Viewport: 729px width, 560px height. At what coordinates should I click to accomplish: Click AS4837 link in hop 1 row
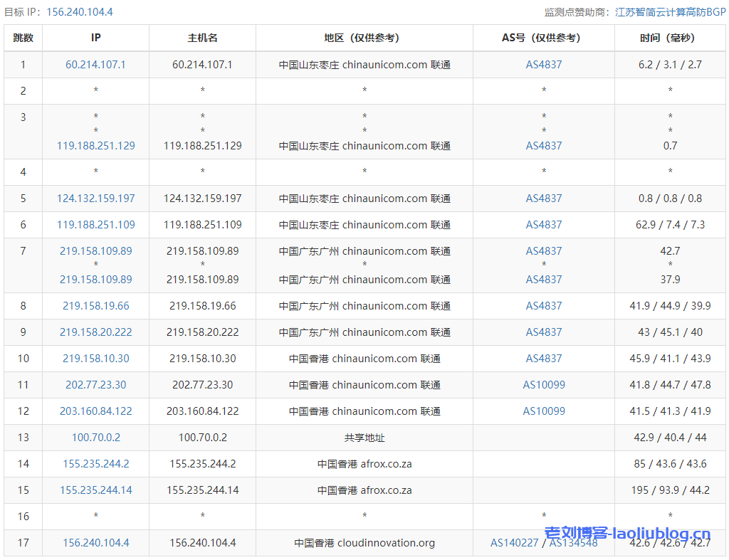[544, 65]
